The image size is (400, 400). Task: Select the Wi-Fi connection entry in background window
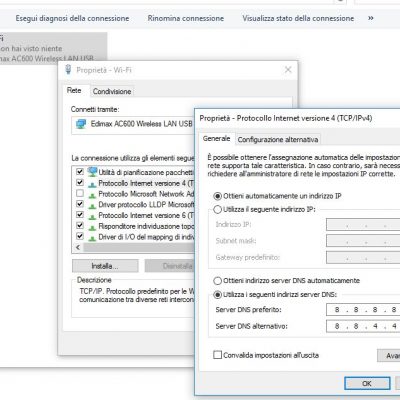click(x=53, y=48)
